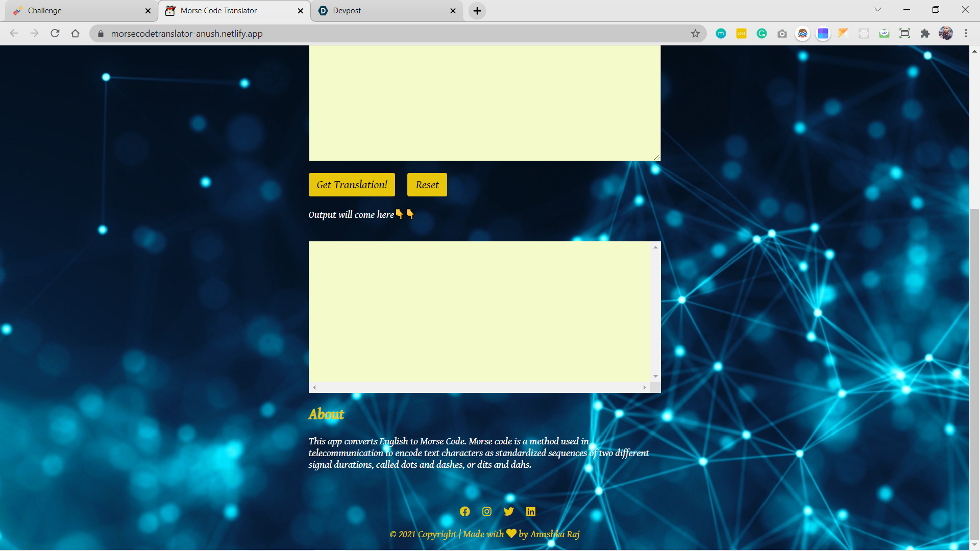Image resolution: width=980 pixels, height=551 pixels.
Task: Bookmark this page with the star icon
Action: click(695, 33)
